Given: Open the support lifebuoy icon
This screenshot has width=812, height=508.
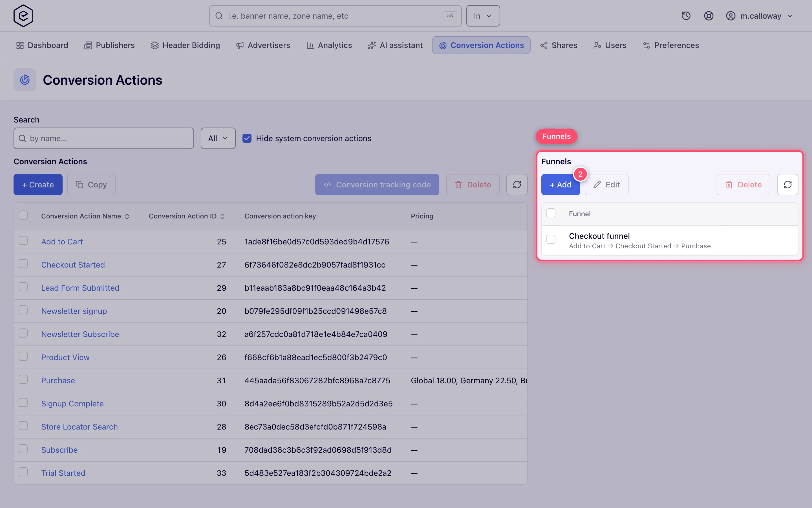Looking at the screenshot, I should pyautogui.click(x=708, y=16).
